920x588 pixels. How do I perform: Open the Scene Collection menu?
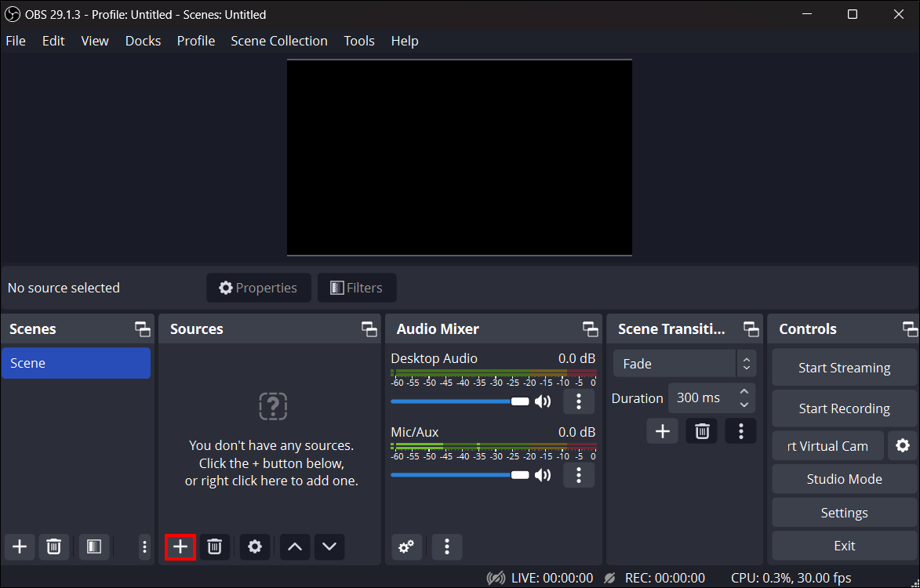click(278, 41)
